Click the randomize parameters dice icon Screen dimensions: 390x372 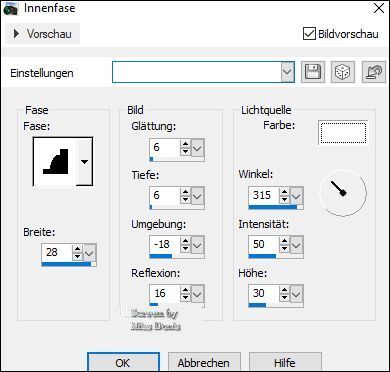click(x=343, y=72)
